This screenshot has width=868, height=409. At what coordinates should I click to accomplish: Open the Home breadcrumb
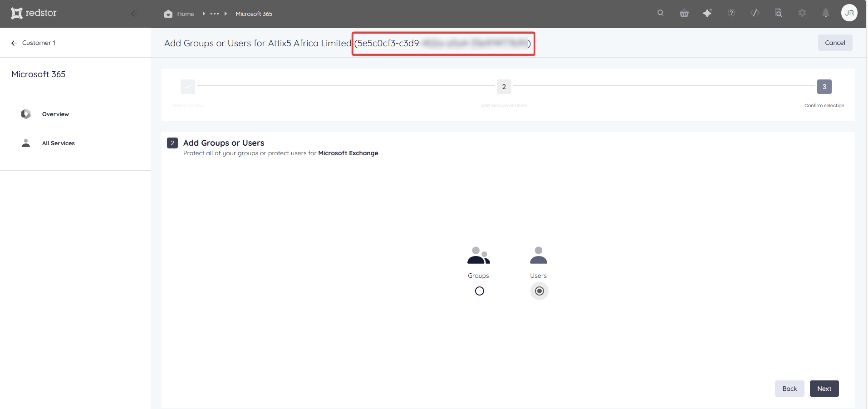[x=185, y=14]
